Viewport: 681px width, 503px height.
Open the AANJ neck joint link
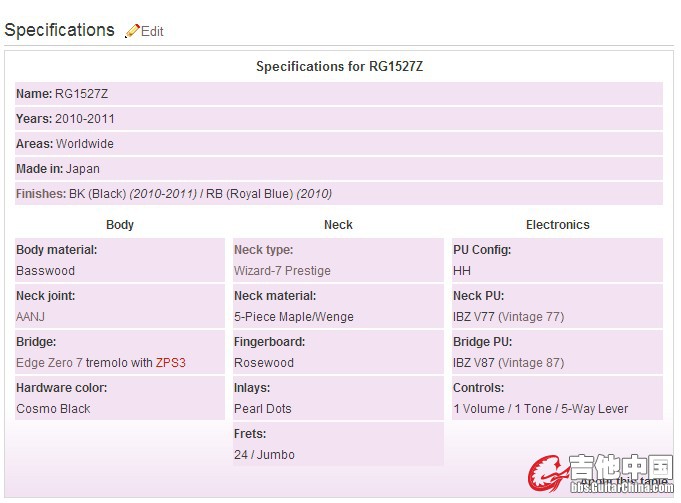30,317
